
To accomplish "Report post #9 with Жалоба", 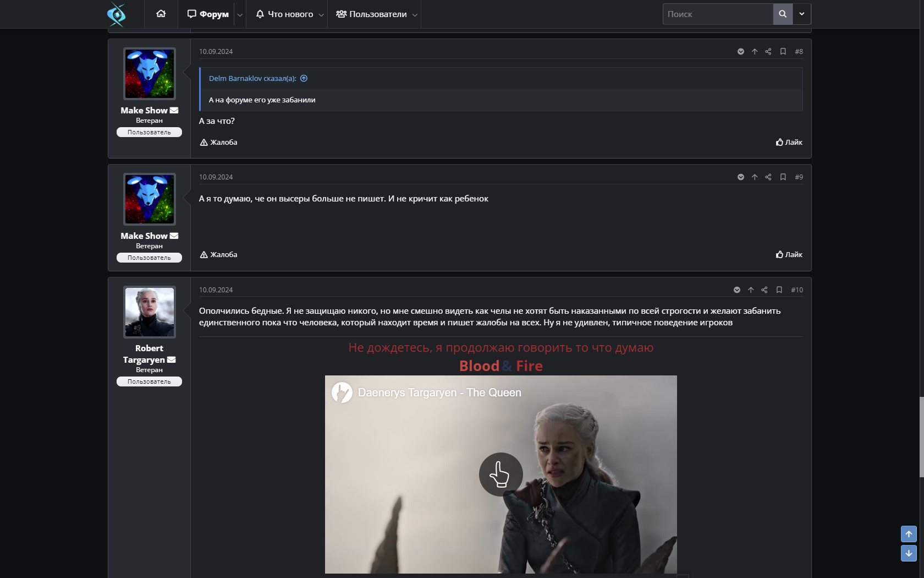I will [218, 255].
